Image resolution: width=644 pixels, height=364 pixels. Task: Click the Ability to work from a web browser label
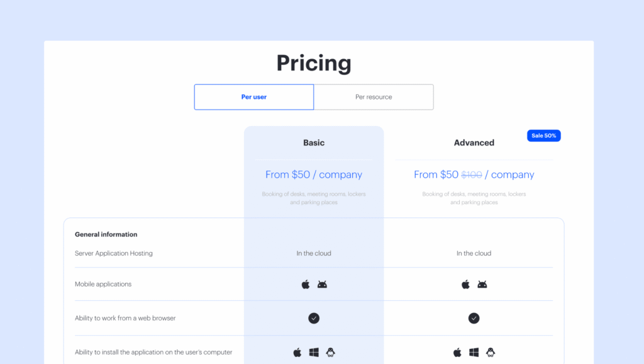(125, 318)
